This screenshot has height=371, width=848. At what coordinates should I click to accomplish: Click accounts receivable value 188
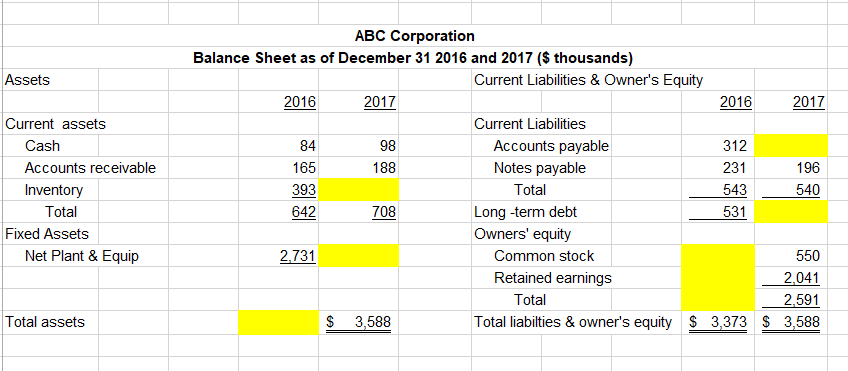385,168
